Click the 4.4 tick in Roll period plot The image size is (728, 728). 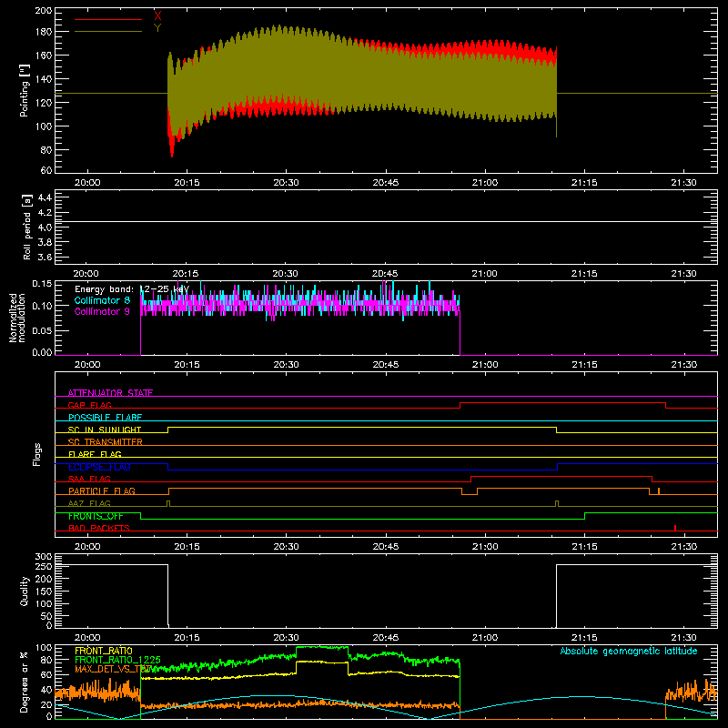[x=45, y=198]
